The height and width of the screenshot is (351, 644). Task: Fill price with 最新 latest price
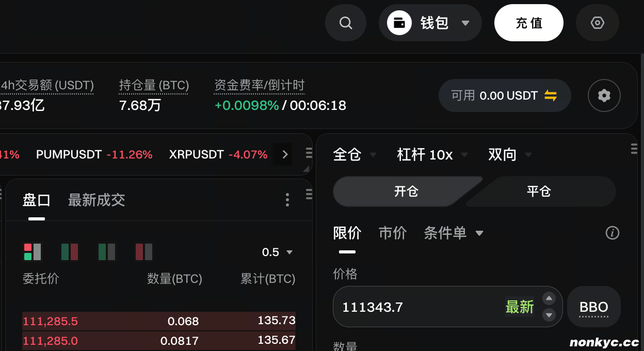tap(519, 307)
